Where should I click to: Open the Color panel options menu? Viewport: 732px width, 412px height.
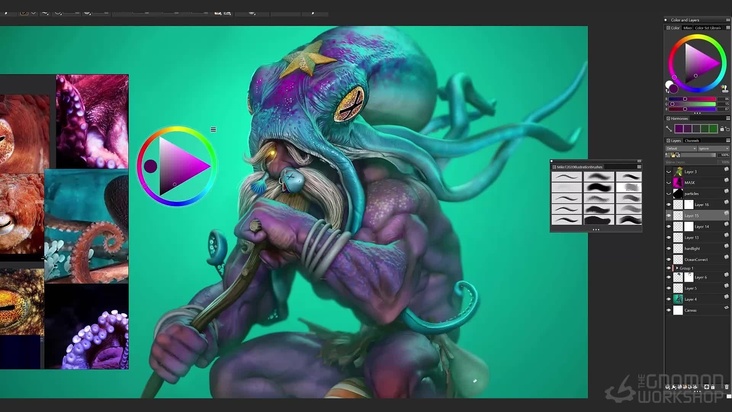[727, 28]
